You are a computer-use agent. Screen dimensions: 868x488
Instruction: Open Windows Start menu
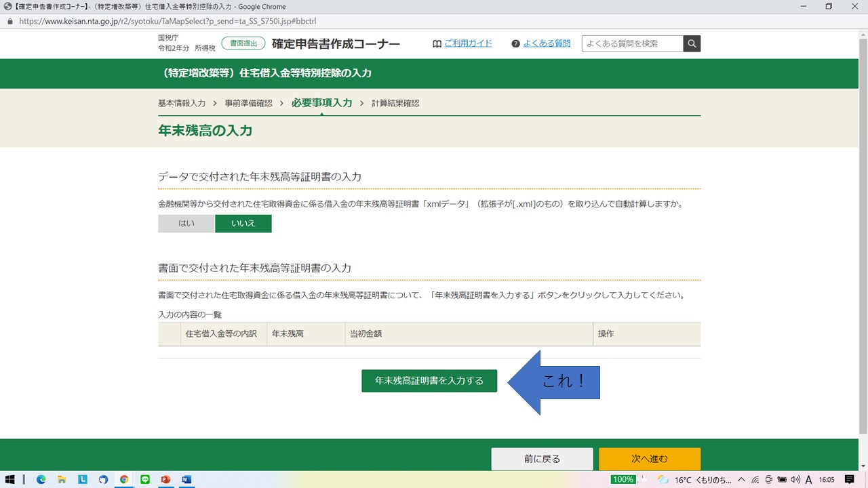pos(10,479)
